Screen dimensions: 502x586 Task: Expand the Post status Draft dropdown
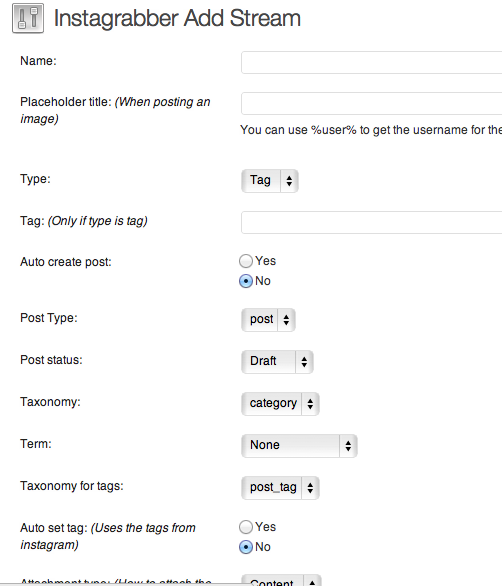277,362
